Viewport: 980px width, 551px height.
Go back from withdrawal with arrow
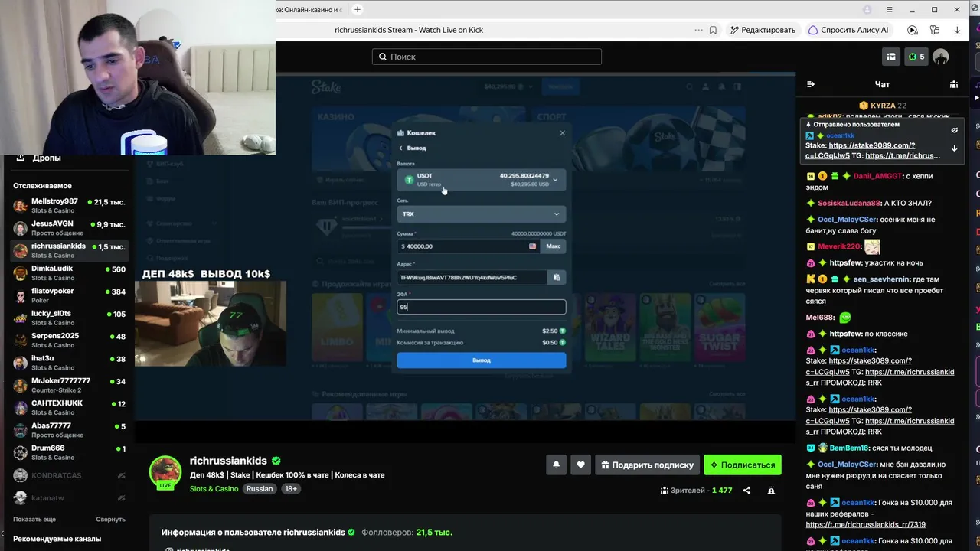coord(400,148)
